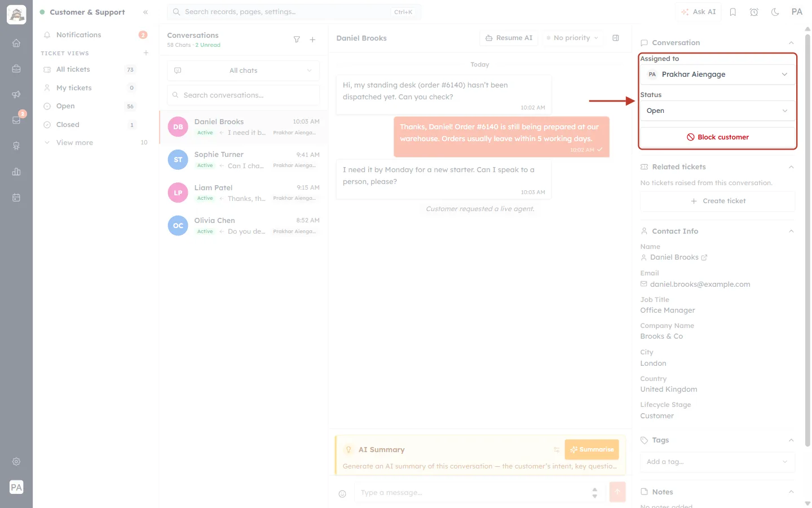Toggle dark mode moon icon
812x508 pixels.
click(775, 12)
